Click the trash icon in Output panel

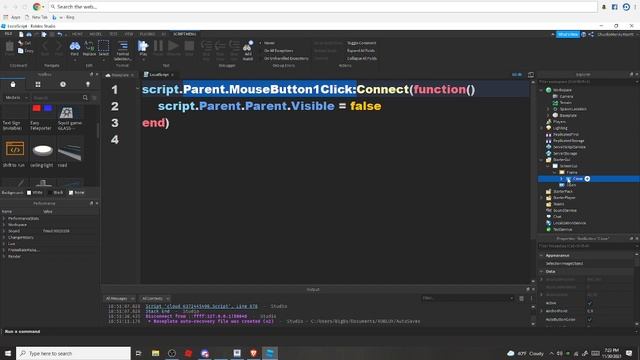click(521, 298)
